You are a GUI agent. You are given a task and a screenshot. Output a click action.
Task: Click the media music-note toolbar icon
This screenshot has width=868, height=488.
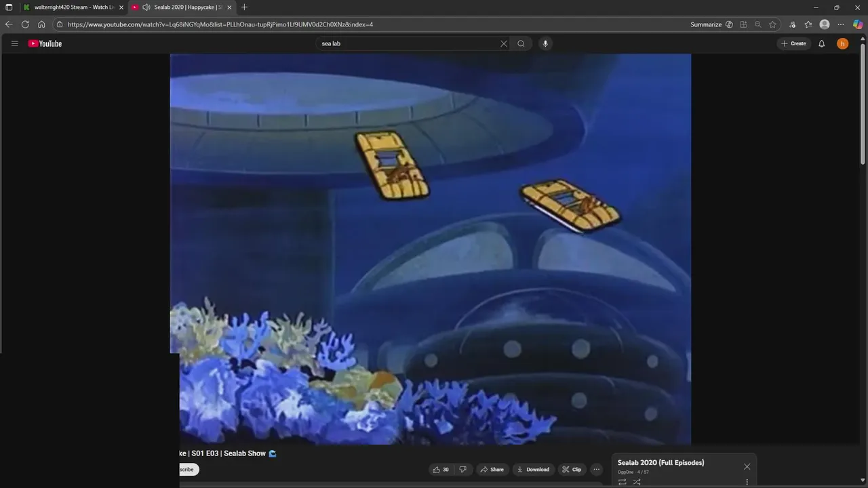tap(792, 24)
